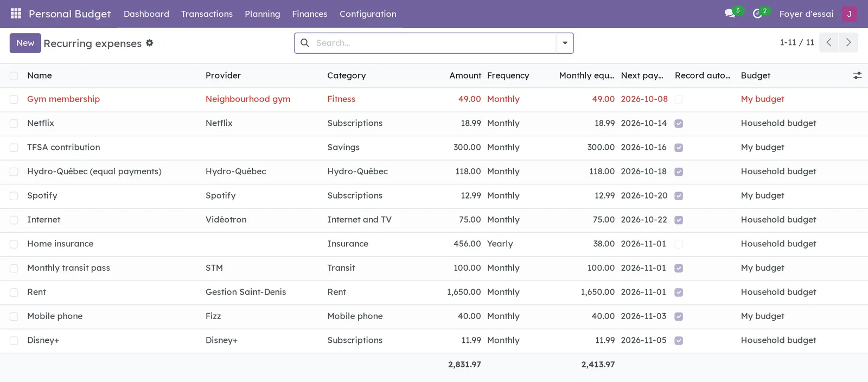Sort by the Provider column header
The width and height of the screenshot is (868, 382).
[223, 75]
